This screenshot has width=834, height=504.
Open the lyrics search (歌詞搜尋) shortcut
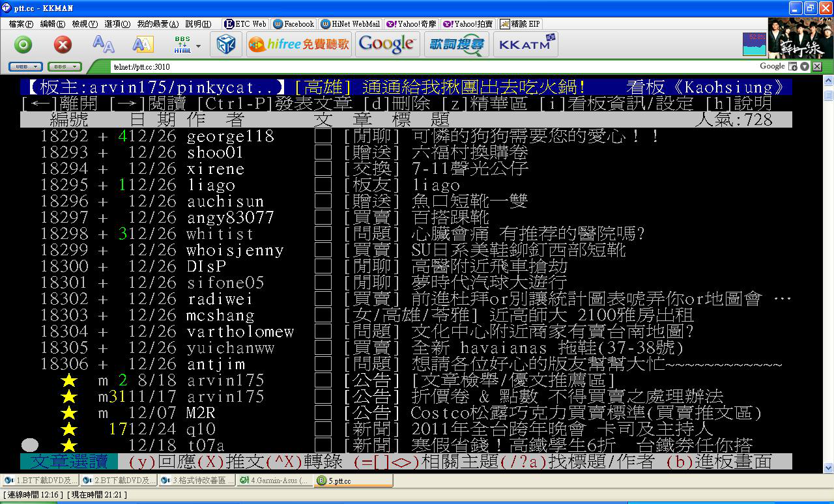(457, 44)
